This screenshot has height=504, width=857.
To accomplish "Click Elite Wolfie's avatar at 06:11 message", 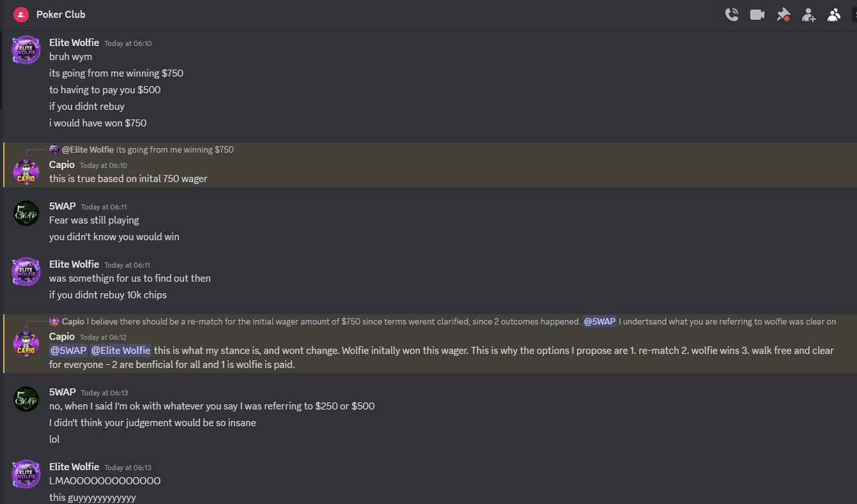I will tap(27, 272).
